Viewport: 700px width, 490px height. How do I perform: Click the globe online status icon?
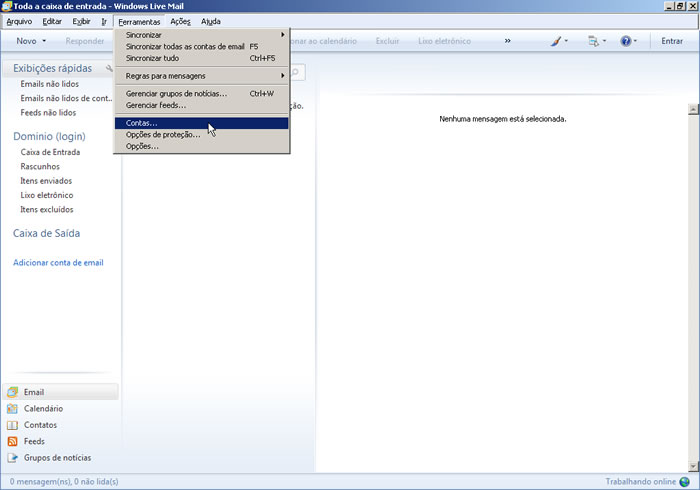pyautogui.click(x=684, y=482)
